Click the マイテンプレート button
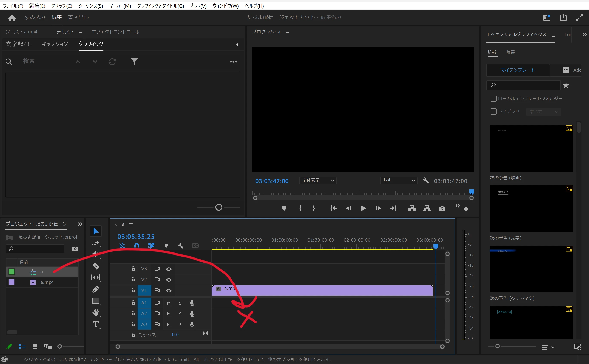Image resolution: width=589 pixels, height=364 pixels. [x=518, y=70]
